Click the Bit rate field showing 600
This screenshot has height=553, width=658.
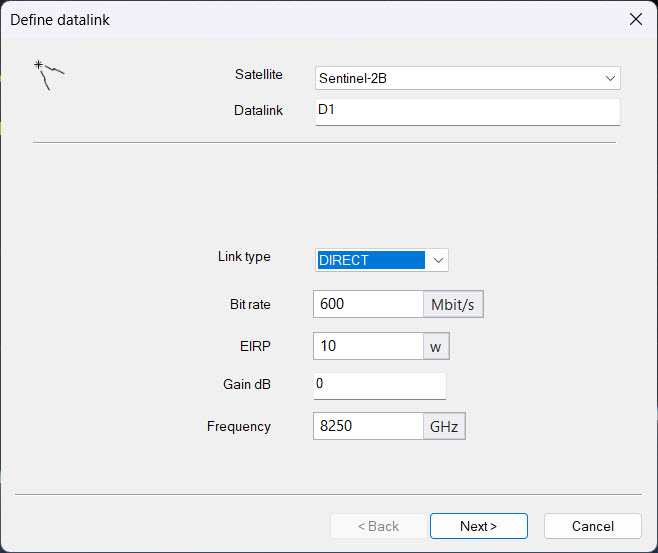pyautogui.click(x=367, y=304)
